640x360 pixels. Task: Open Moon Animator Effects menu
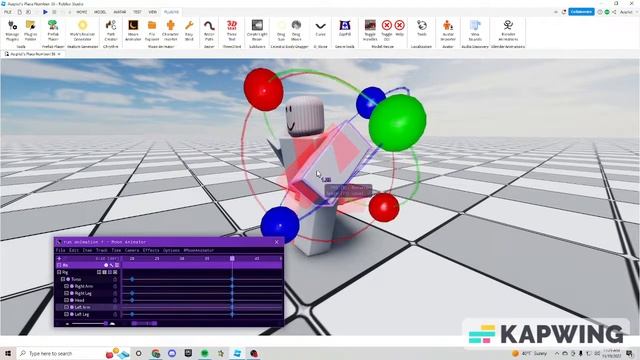(151, 250)
